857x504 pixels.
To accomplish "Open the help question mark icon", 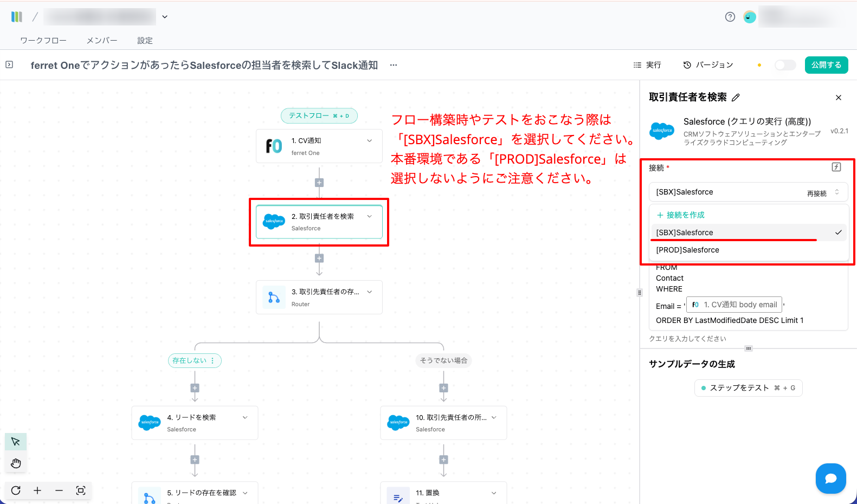I will (x=730, y=17).
